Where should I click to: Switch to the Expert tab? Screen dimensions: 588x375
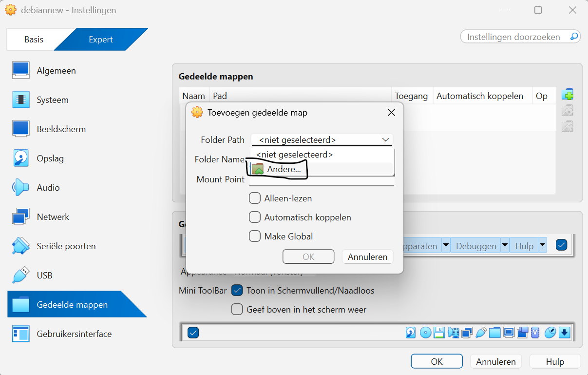click(101, 39)
